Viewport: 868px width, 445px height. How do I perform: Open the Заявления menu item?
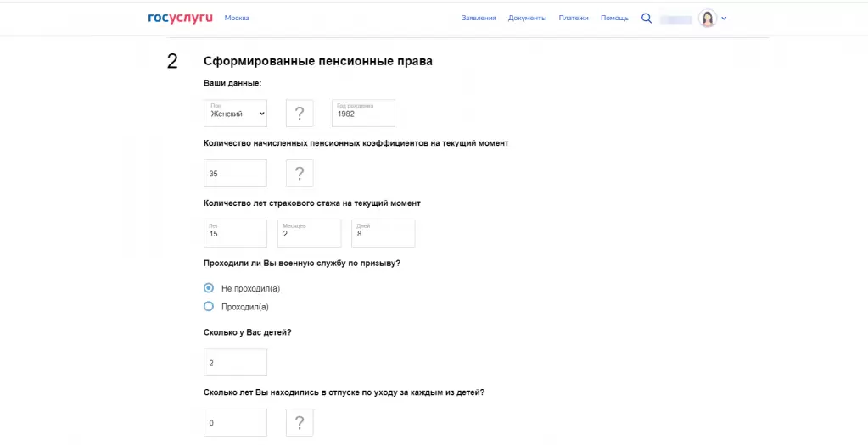tap(479, 18)
